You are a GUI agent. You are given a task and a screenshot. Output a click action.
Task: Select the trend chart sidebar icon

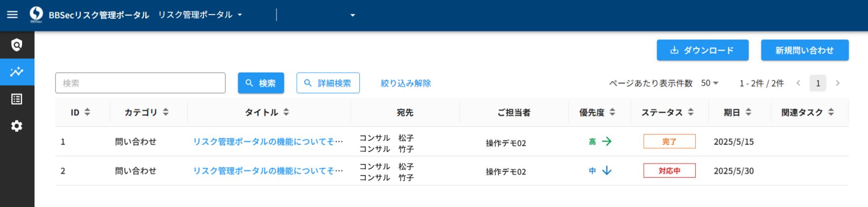tap(17, 72)
